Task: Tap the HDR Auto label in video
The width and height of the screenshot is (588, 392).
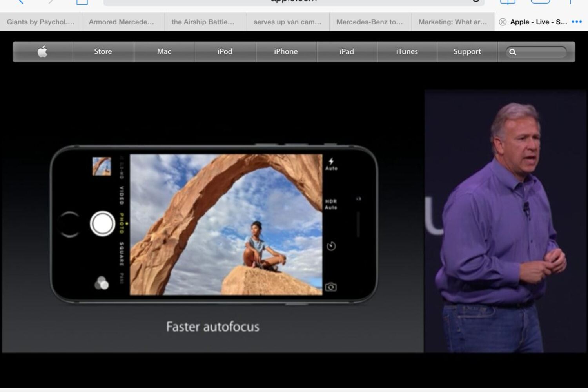Action: pos(331,204)
